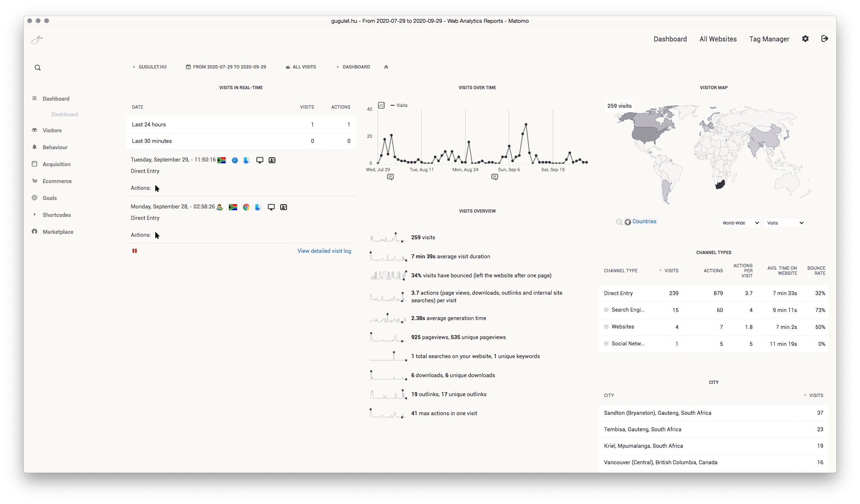Open Visitors menu in sidebar
The height and width of the screenshot is (504, 860).
point(52,130)
